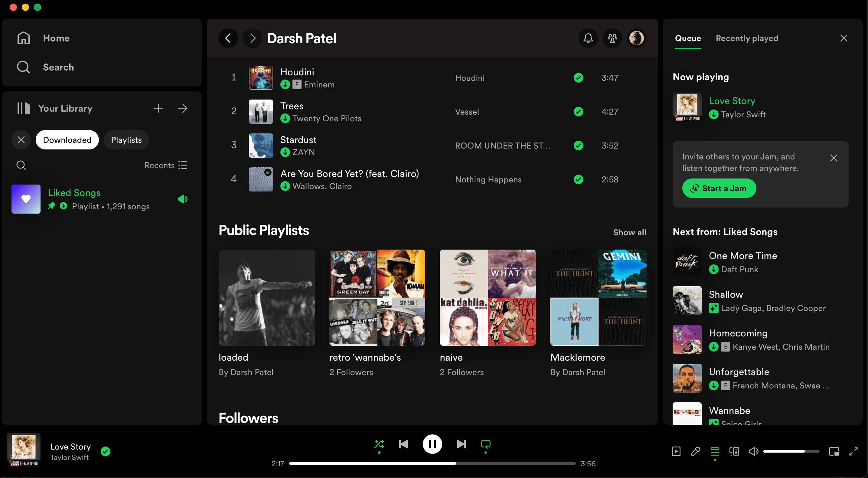
Task: Open the Friend Activity people icon
Action: 612,38
